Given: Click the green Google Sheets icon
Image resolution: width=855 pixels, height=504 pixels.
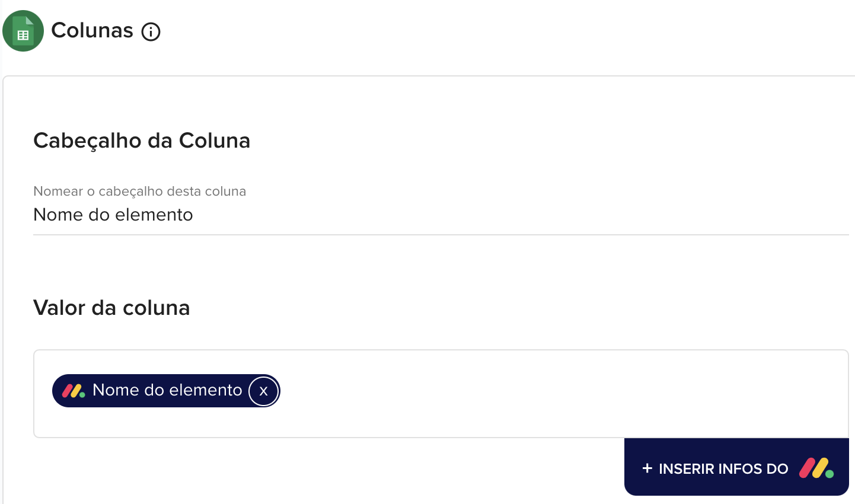Looking at the screenshot, I should click(23, 31).
